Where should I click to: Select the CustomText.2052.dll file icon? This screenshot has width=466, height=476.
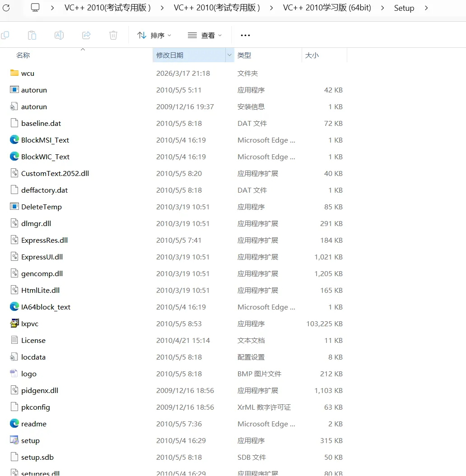[14, 173]
